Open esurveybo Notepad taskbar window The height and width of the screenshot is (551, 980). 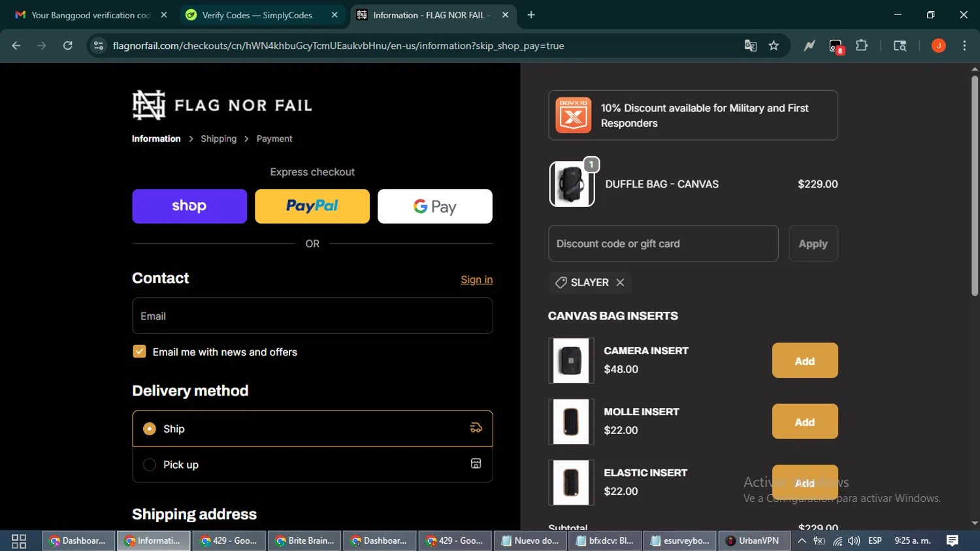click(679, 541)
